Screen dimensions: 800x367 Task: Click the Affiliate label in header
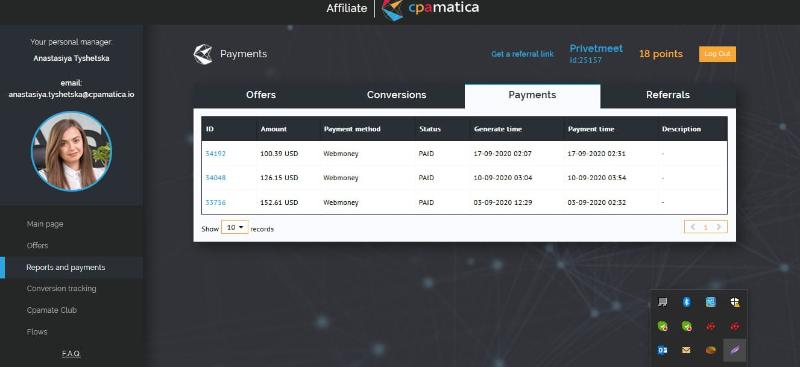point(346,9)
